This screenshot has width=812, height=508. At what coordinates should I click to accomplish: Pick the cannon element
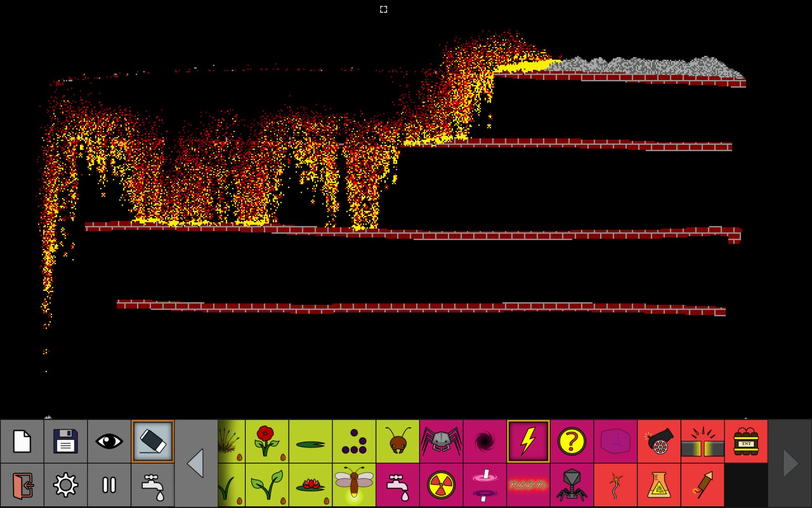(659, 441)
